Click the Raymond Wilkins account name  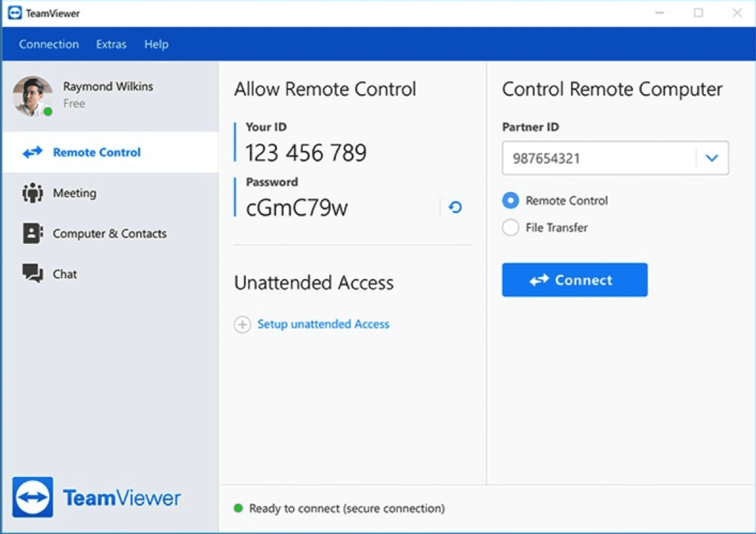(108, 87)
